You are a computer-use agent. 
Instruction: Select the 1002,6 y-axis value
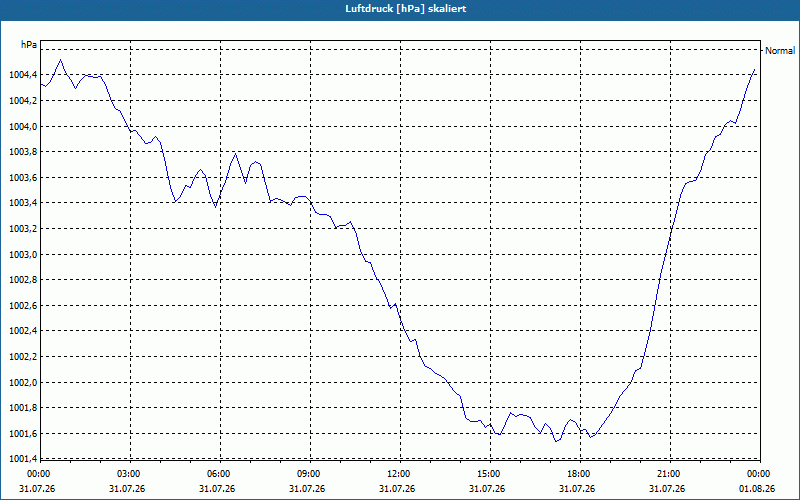pyautogui.click(x=23, y=306)
